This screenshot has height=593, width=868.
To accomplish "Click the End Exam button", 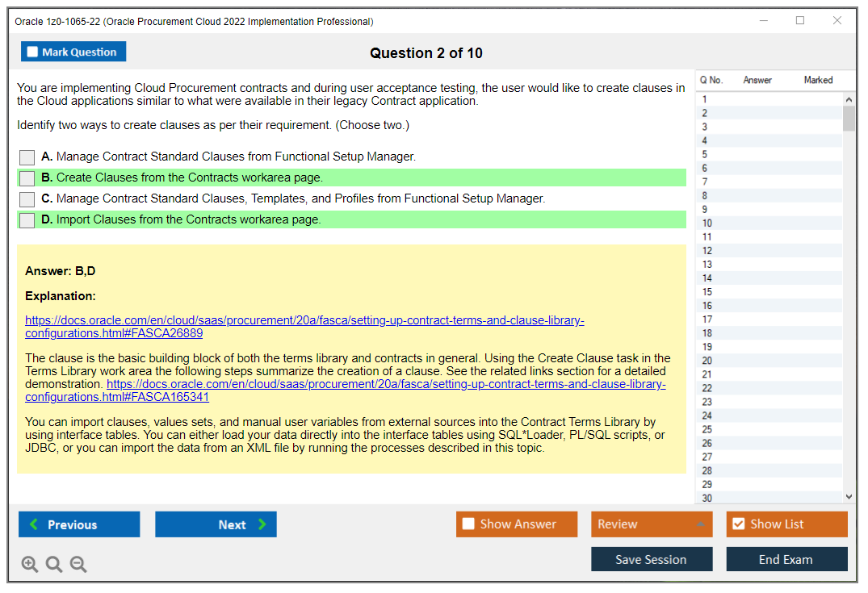I will pyautogui.click(x=786, y=559).
